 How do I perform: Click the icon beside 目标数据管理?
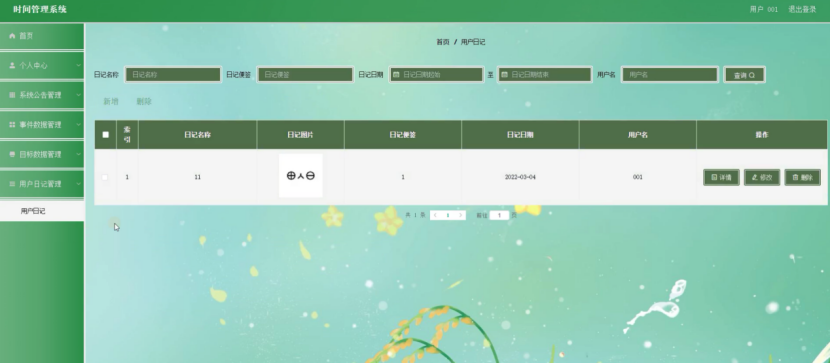[x=12, y=154]
